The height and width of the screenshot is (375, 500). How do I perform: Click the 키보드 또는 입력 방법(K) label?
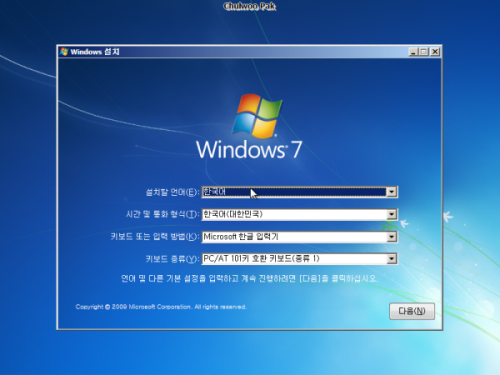155,237
